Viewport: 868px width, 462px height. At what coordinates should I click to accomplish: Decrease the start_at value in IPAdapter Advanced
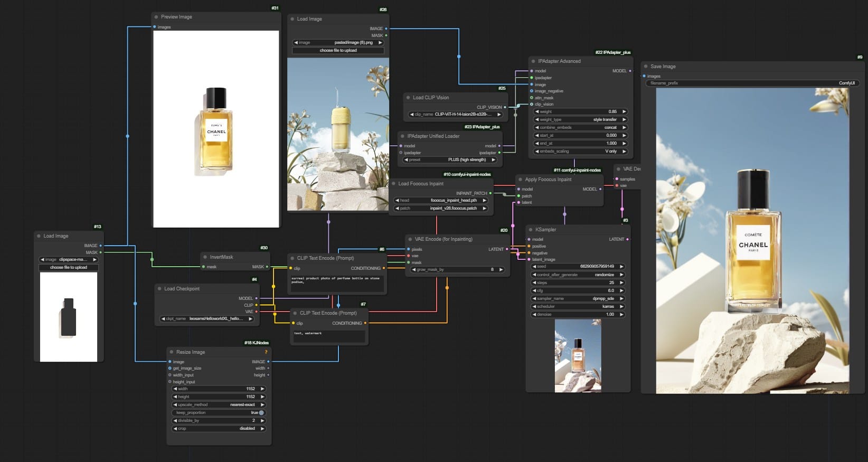tap(537, 136)
